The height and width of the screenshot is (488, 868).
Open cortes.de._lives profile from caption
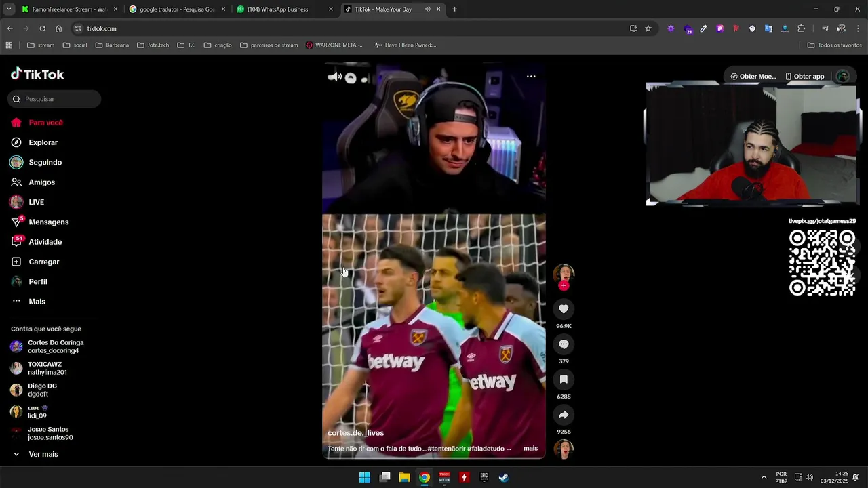tap(355, 432)
